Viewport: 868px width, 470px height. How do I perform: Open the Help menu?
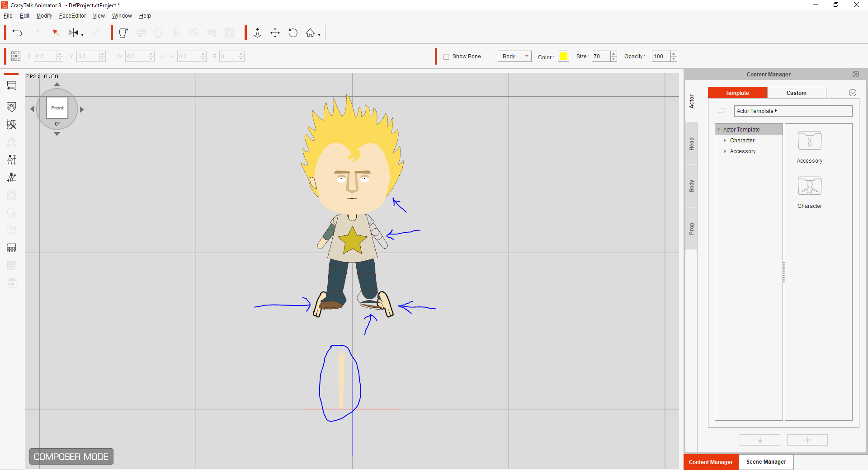coord(145,16)
